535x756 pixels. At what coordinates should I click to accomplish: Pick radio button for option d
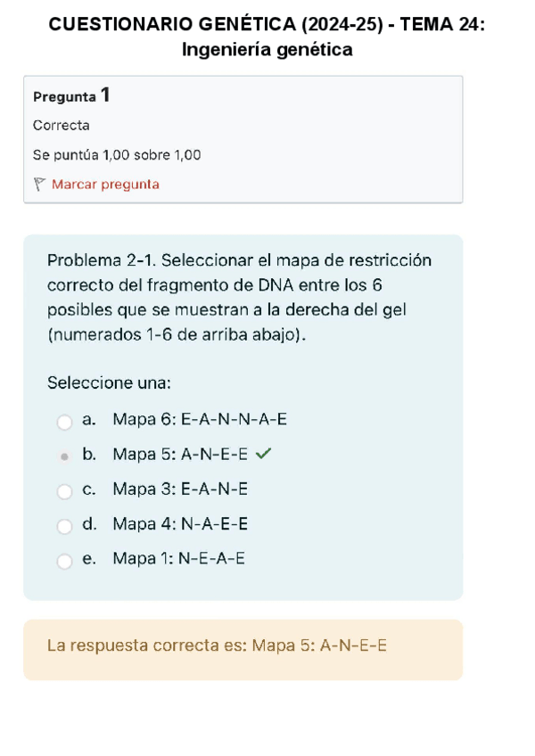pos(64,525)
